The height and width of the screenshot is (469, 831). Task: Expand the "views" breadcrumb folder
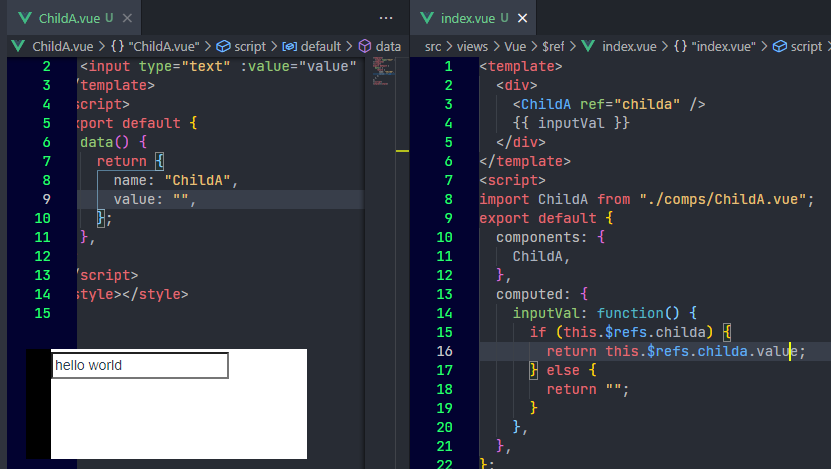point(472,47)
